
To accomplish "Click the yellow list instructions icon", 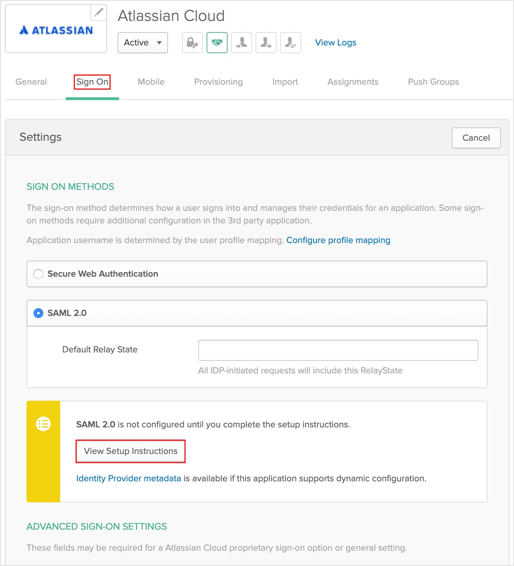I will click(43, 424).
